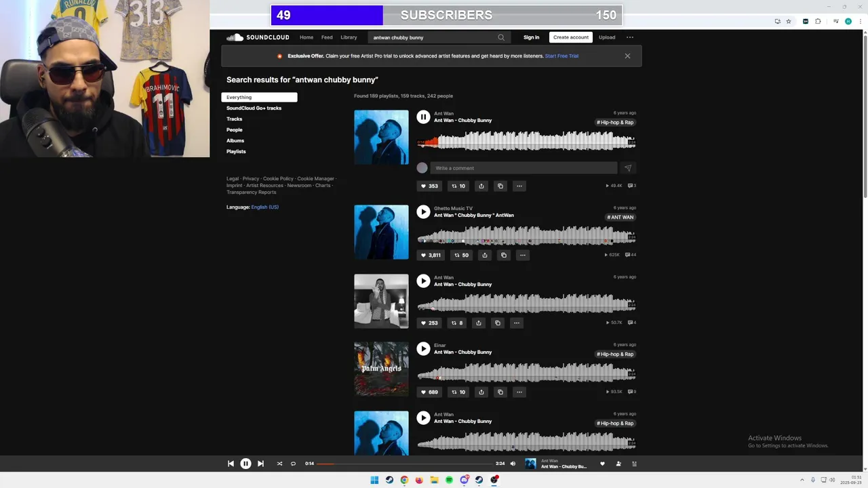The image size is (868, 488).
Task: Click the bottom player progress bar
Action: point(405,464)
